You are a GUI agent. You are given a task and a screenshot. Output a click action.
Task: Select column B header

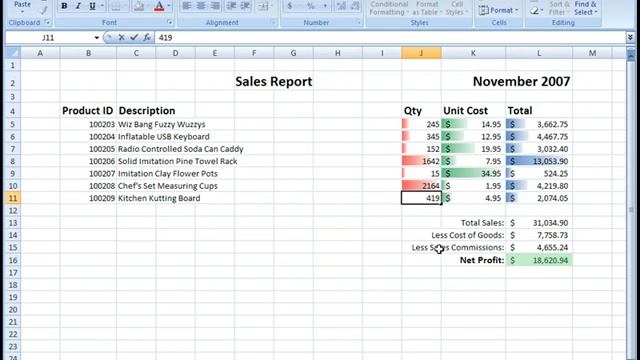[88, 53]
